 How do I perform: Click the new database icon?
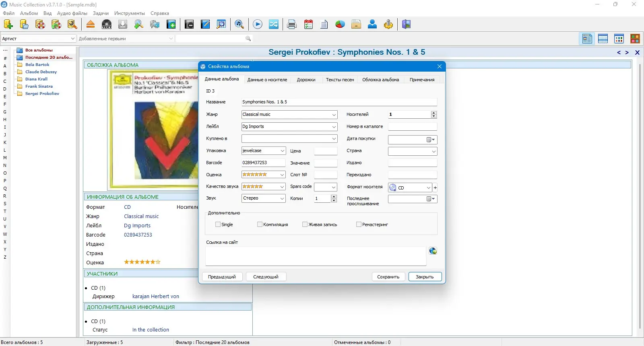[x=8, y=24]
